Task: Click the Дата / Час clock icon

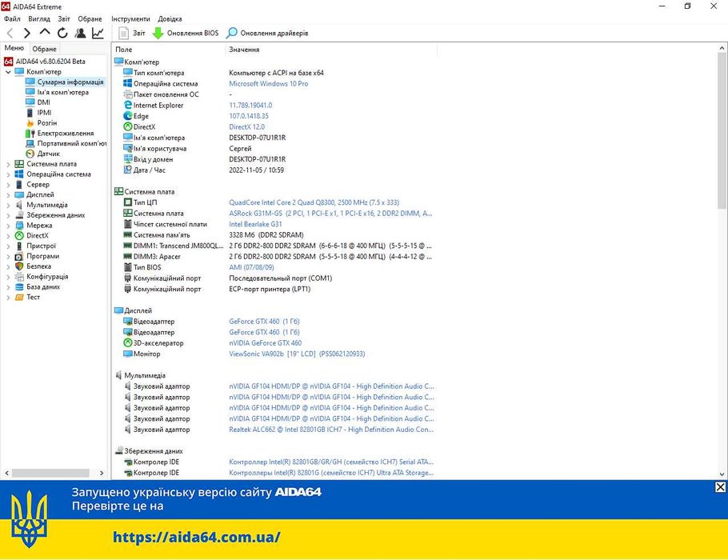Action: point(128,170)
